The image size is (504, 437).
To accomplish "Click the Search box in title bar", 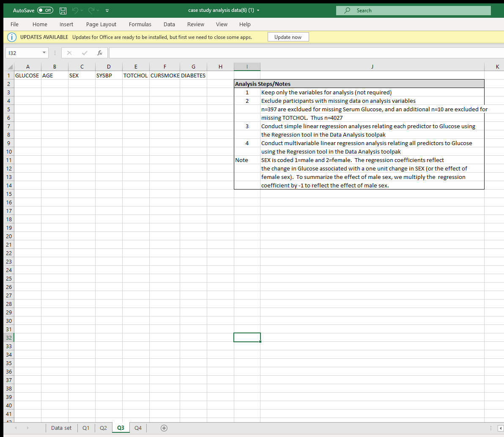I will coord(414,11).
